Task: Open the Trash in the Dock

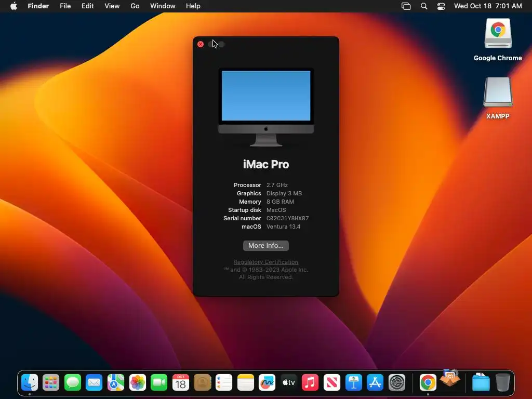Action: click(502, 382)
